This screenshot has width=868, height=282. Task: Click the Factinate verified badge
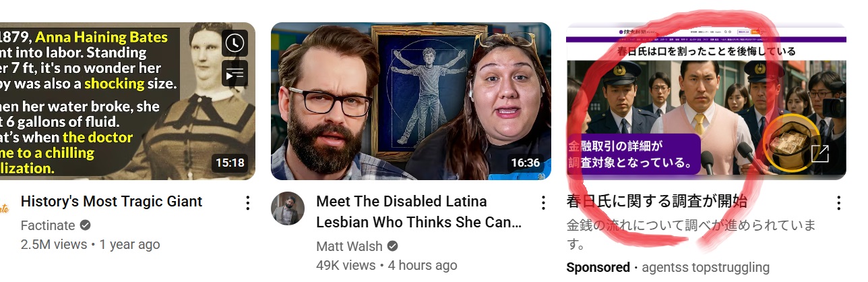point(86,225)
